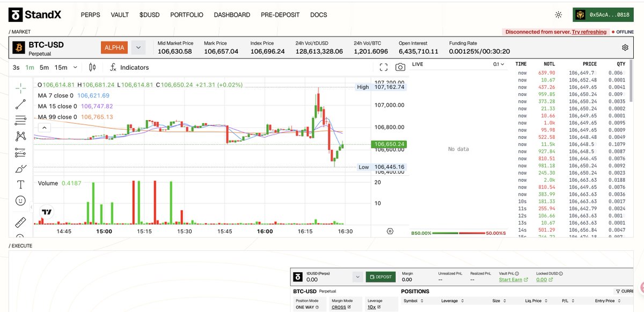Click the Try refreshing link
The image size is (644, 312).
[589, 32]
